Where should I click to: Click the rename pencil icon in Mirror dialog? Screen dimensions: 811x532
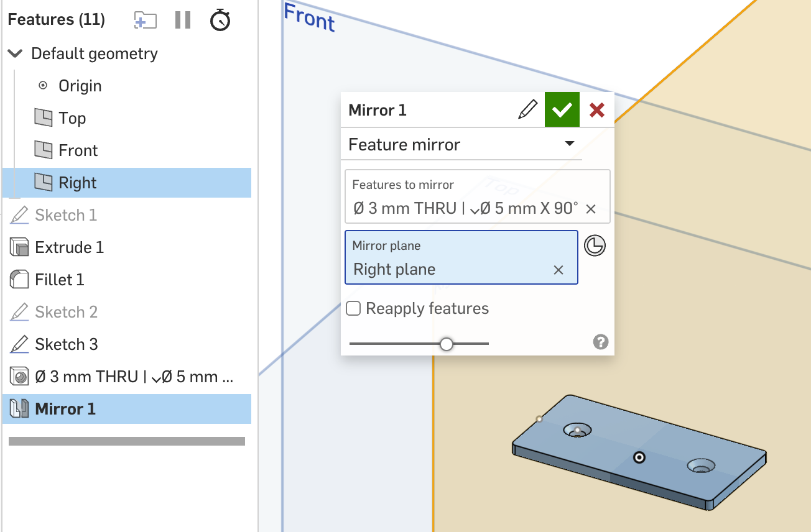click(527, 110)
